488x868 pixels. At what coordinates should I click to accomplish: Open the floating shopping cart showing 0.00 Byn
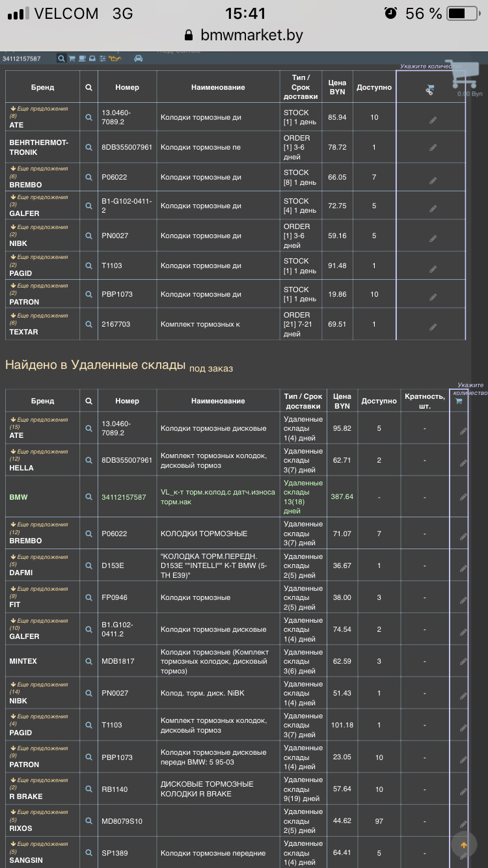(x=463, y=80)
